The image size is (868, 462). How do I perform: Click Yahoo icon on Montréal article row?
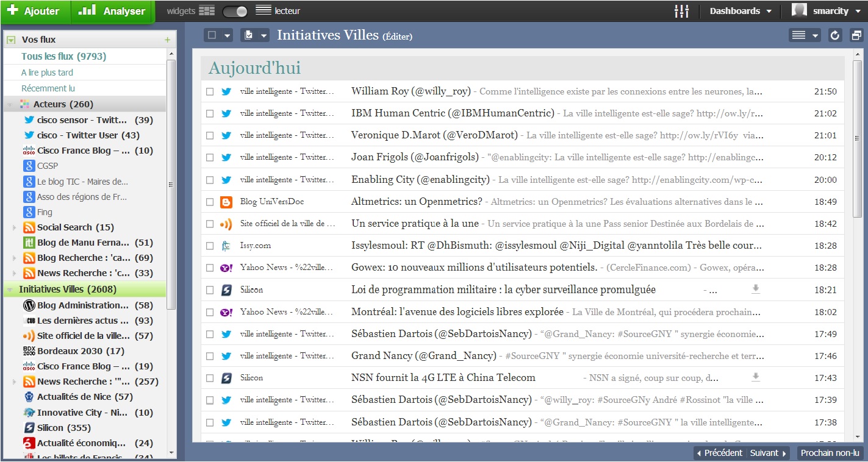[x=226, y=312]
